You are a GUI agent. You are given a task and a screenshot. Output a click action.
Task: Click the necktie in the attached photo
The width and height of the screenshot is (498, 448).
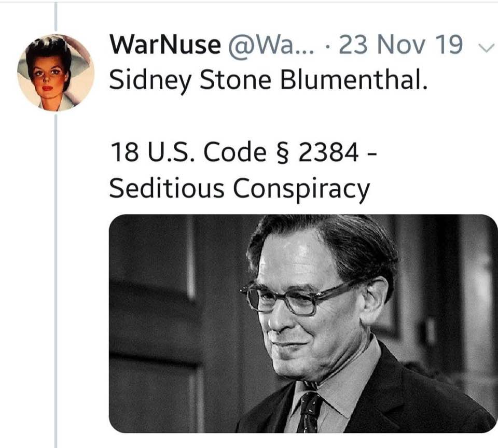coord(310,412)
